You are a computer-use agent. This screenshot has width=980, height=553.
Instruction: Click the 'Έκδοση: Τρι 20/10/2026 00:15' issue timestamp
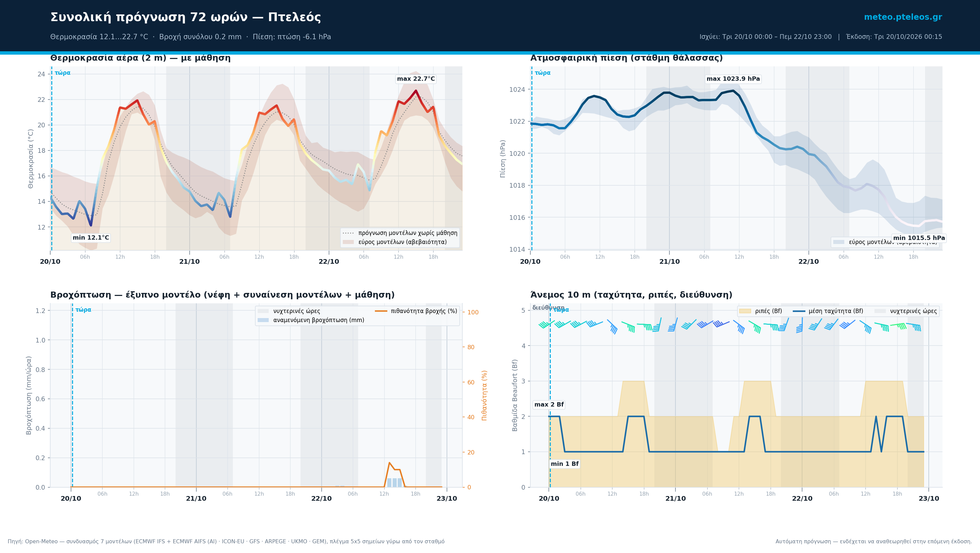(894, 37)
